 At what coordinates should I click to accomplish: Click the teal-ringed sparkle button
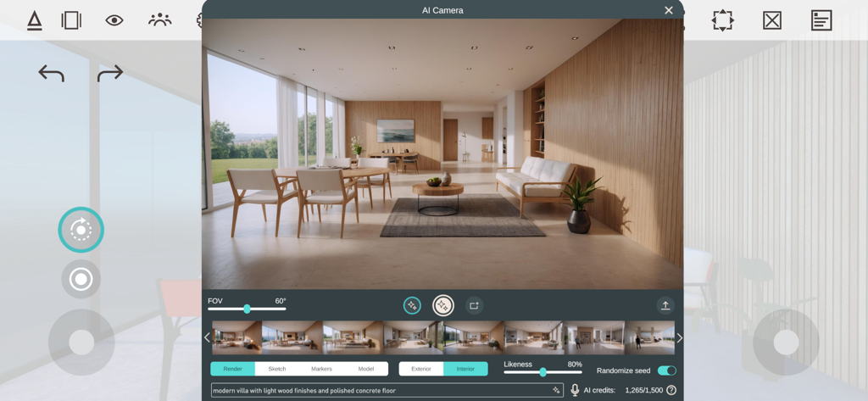point(412,306)
